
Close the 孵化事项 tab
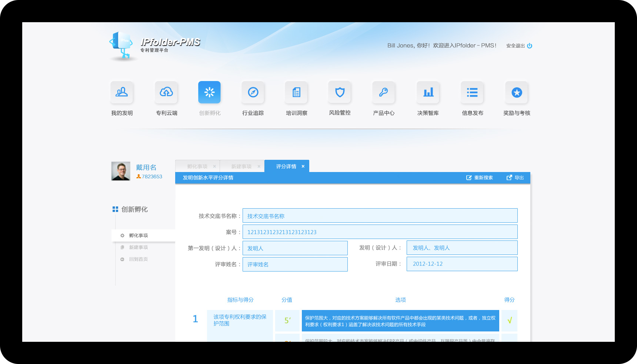tap(214, 166)
